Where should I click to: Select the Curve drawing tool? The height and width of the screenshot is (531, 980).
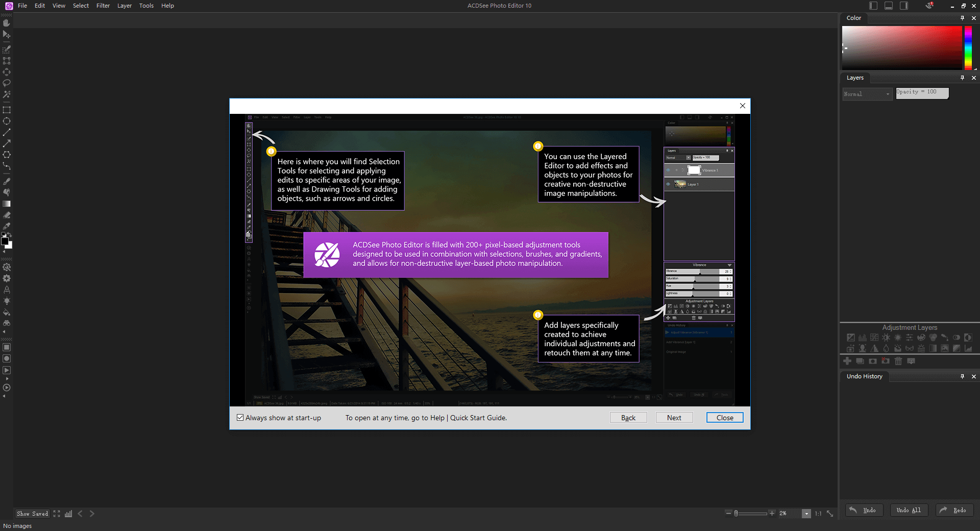pyautogui.click(x=7, y=166)
